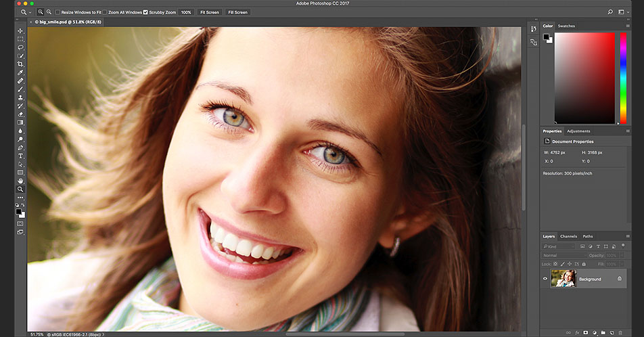Toggle Lock position in Layers panel
The image size is (644, 337).
point(570,264)
